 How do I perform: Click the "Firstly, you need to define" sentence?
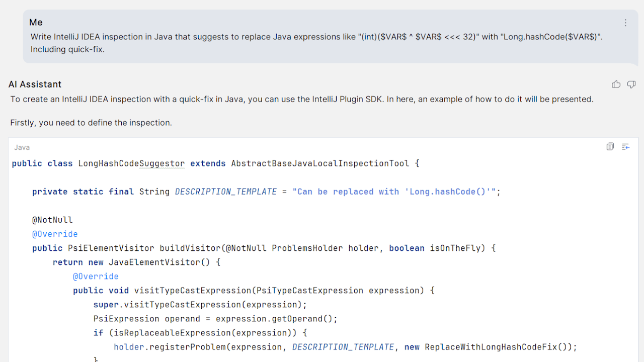click(x=91, y=123)
